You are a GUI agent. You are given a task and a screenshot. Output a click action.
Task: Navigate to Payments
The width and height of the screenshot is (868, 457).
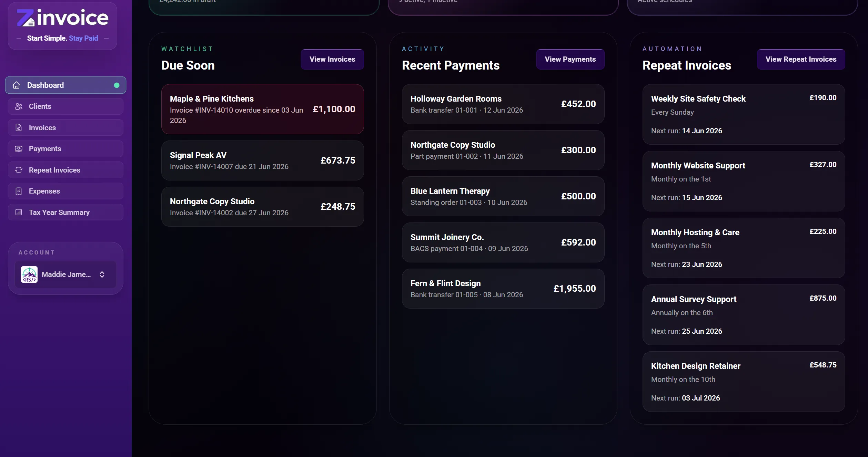pyautogui.click(x=65, y=149)
